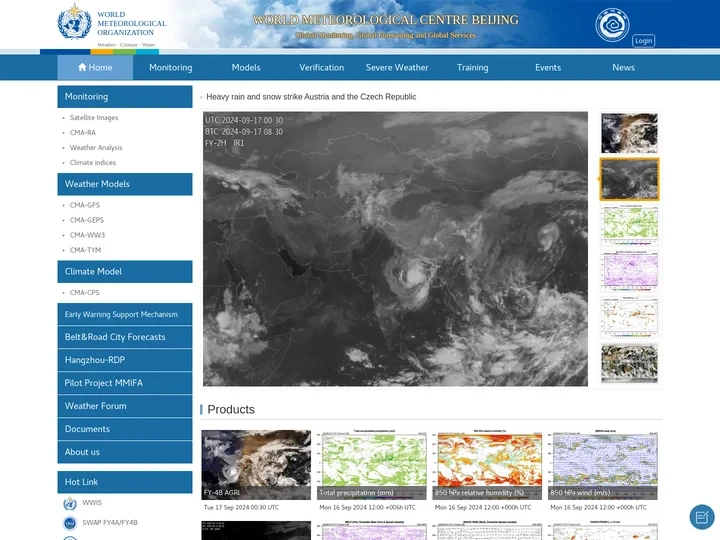Open Satellite Images link

coord(94,118)
